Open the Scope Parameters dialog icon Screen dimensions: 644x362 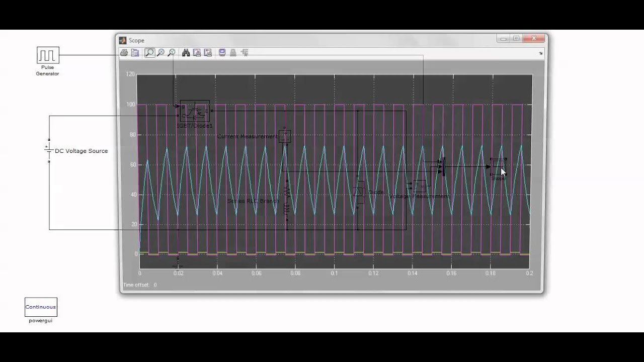(x=135, y=52)
